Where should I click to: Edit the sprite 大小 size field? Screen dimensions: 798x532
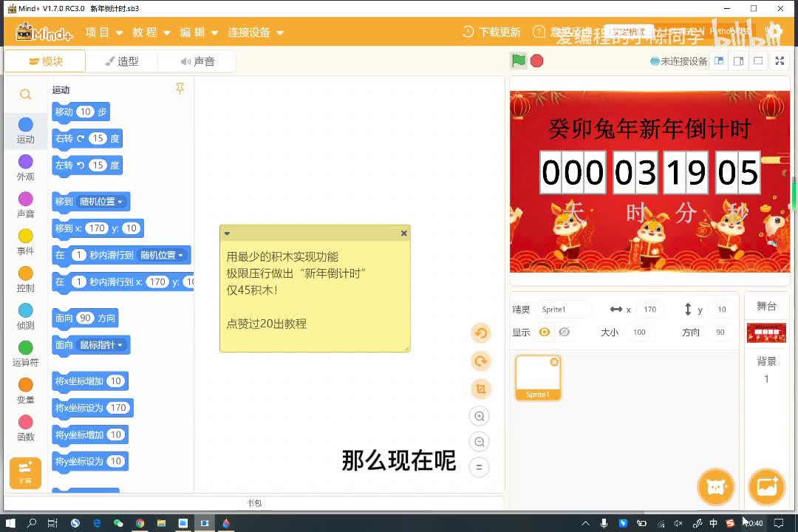[x=639, y=332]
